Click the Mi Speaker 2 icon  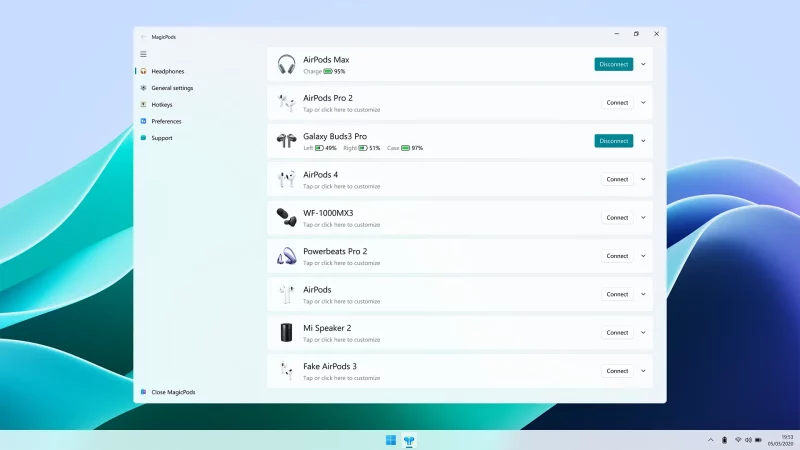click(286, 332)
